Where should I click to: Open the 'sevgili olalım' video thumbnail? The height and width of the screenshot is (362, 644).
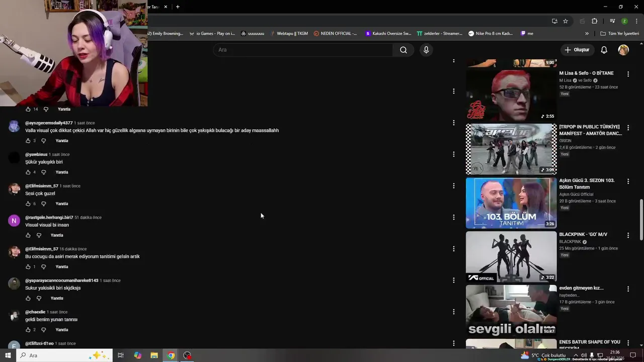511,310
